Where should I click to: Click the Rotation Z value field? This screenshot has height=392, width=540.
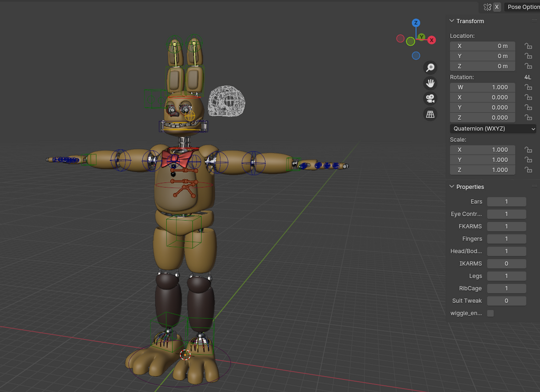coord(483,117)
